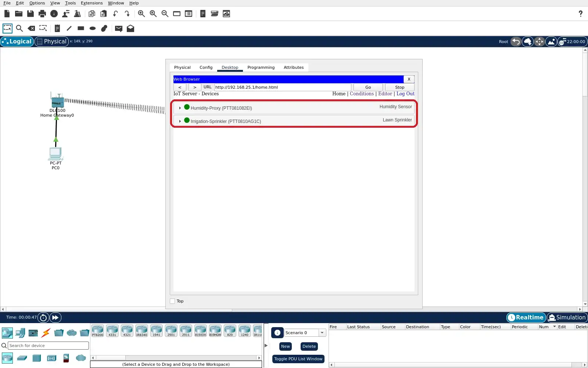Click the Reset time power cycle icon
This screenshot has width=588, height=368.
(x=43, y=318)
